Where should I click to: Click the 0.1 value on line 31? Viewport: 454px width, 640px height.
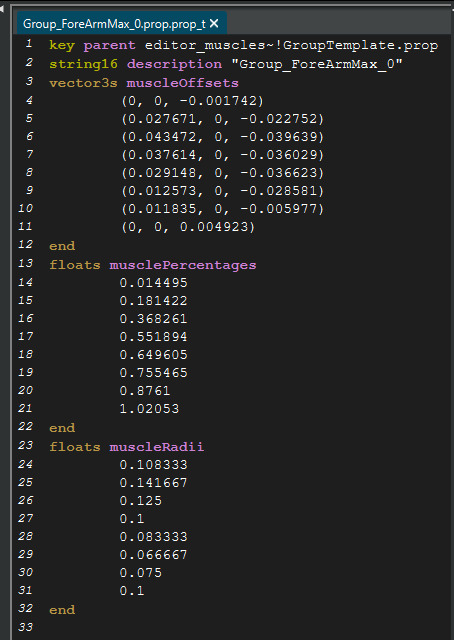pyautogui.click(x=132, y=590)
